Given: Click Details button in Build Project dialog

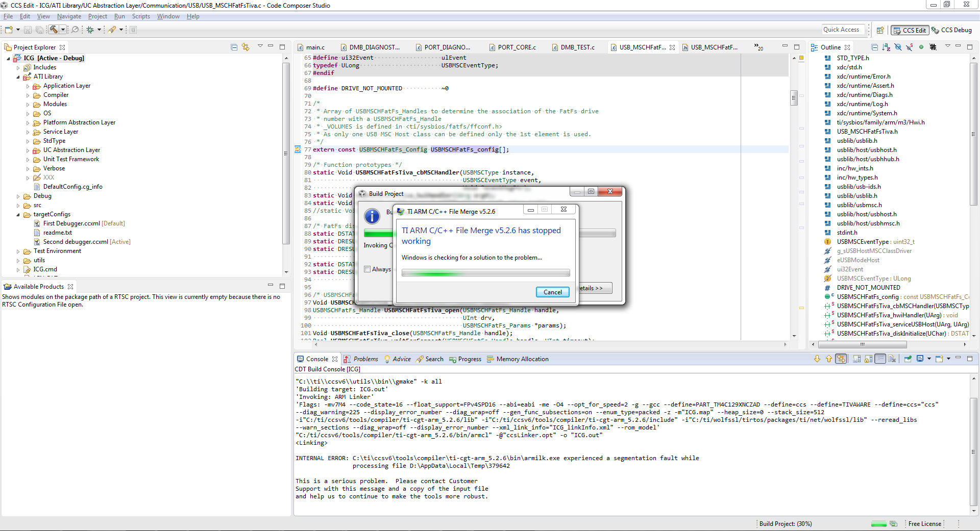Looking at the screenshot, I should [x=595, y=288].
